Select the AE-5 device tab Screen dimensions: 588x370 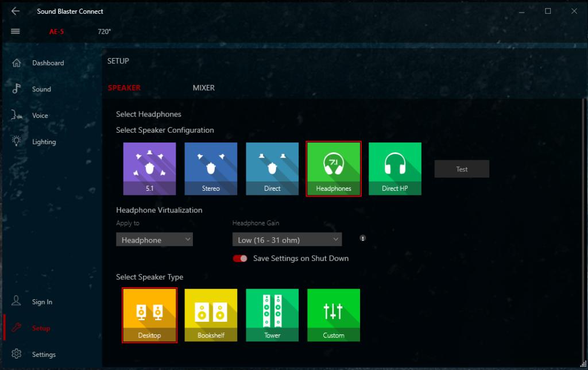(56, 32)
